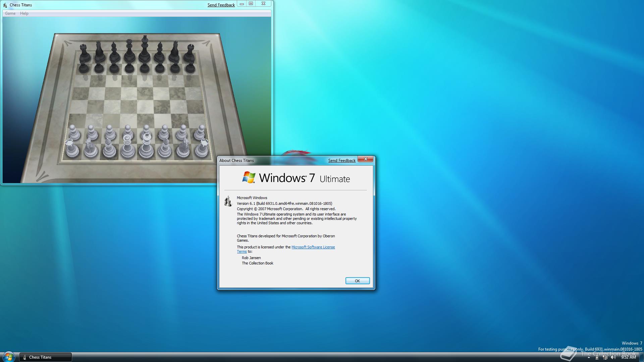Click the Show Desktop button beside the clock
The height and width of the screenshot is (362, 644).
(x=641, y=357)
